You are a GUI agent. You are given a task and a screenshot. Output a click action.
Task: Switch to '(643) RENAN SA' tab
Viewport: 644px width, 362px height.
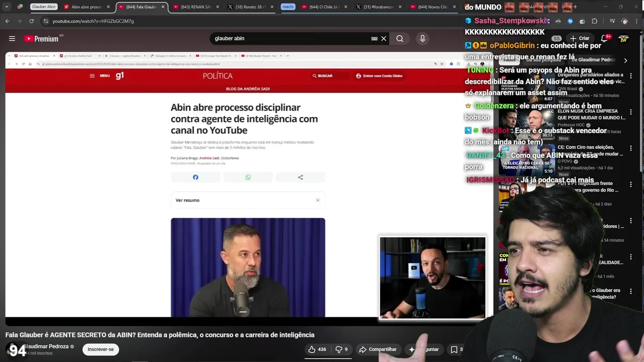[x=195, y=7]
